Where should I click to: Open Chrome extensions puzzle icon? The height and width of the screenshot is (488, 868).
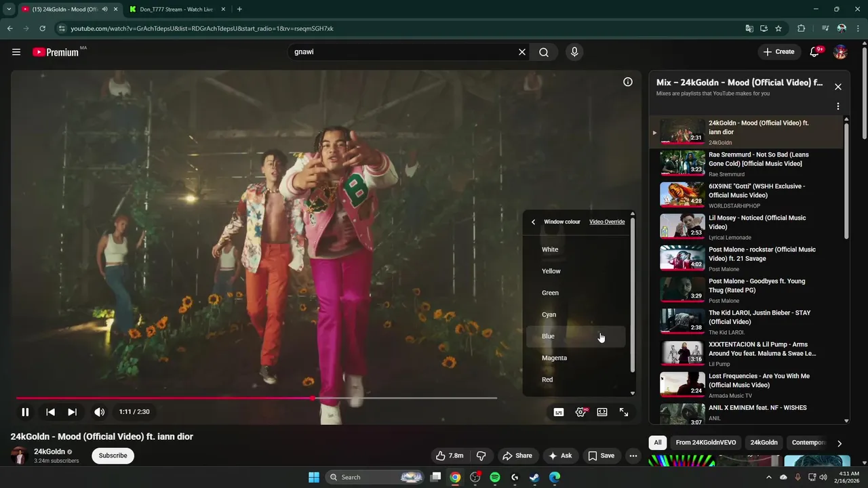pyautogui.click(x=801, y=28)
